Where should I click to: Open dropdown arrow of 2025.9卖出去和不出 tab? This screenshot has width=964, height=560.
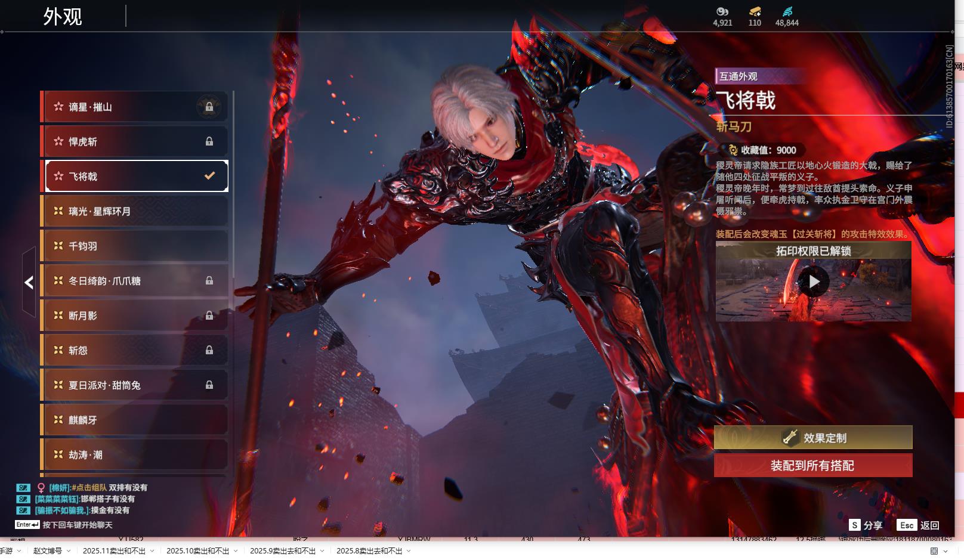tap(322, 551)
